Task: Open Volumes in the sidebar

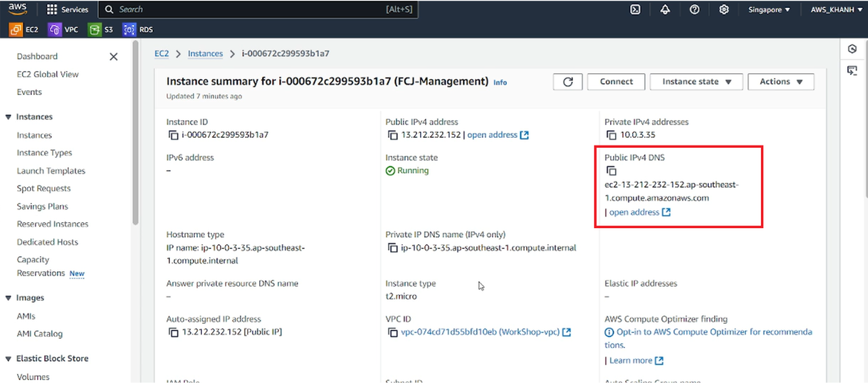Action: (33, 377)
